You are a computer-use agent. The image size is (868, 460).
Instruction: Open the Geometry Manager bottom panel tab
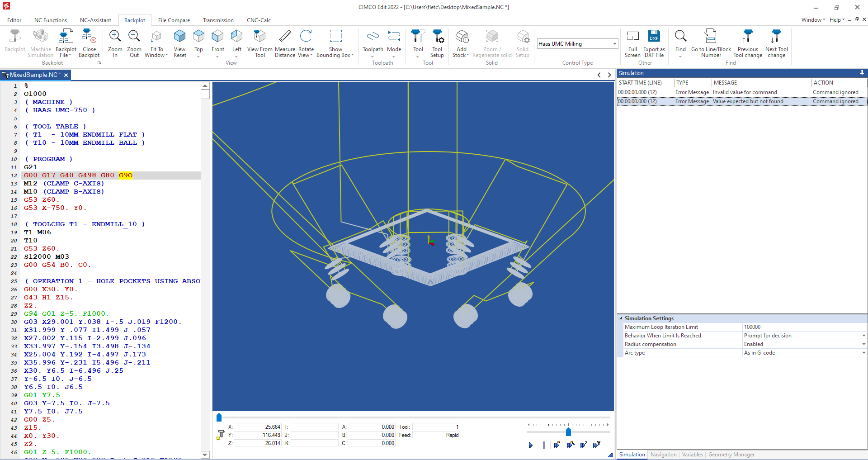click(x=731, y=455)
